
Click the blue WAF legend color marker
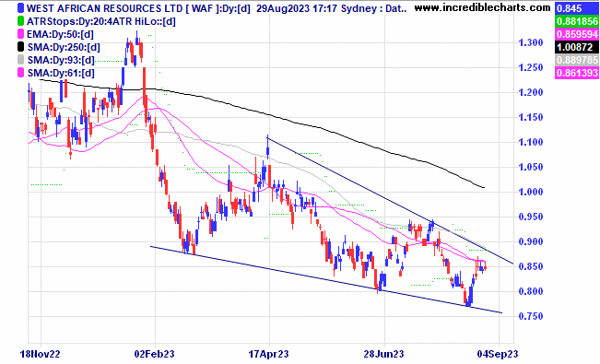tap(21, 8)
